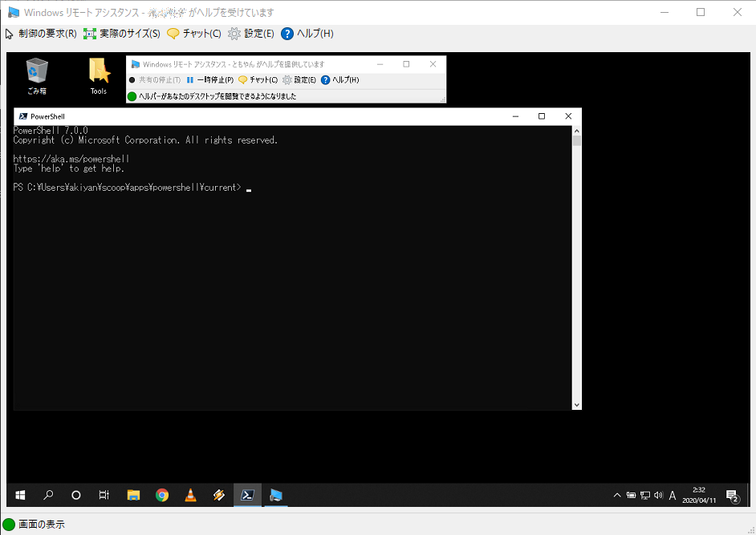Minimize the PowerShell window

click(515, 116)
